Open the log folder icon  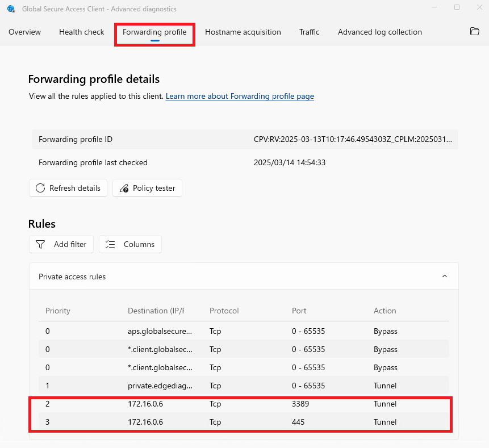pos(475,32)
